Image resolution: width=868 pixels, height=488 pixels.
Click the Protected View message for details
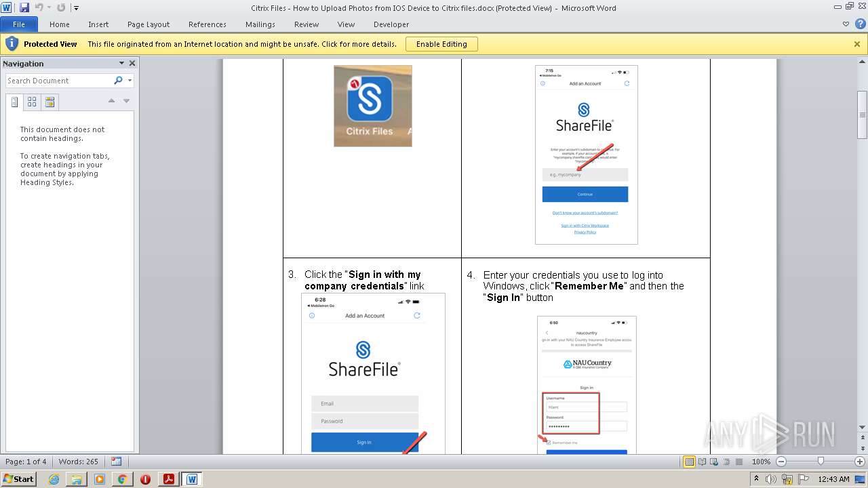(x=242, y=44)
